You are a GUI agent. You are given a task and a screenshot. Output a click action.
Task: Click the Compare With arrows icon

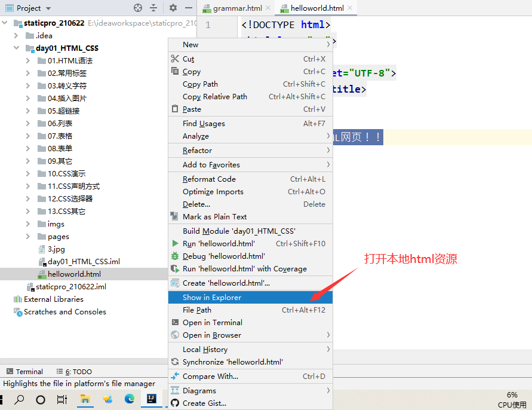[x=175, y=376]
